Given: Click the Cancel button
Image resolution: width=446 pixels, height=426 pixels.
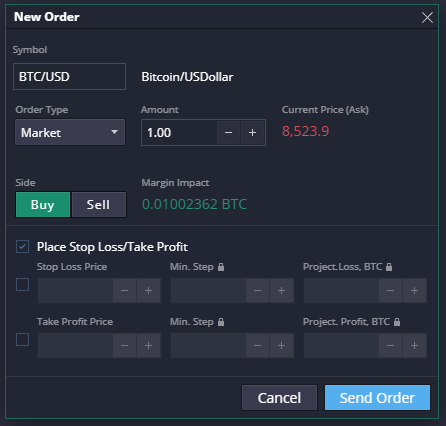Looking at the screenshot, I should [279, 398].
